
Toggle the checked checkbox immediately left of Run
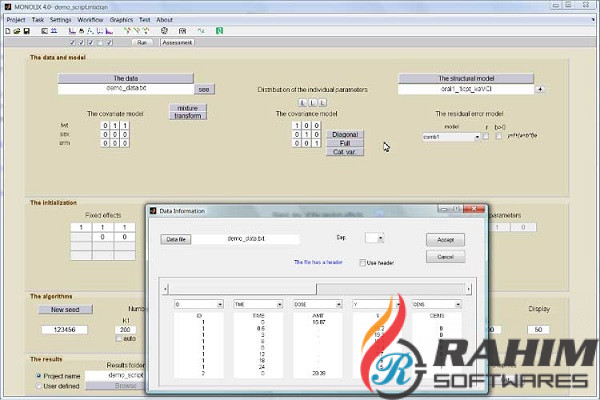coord(109,43)
